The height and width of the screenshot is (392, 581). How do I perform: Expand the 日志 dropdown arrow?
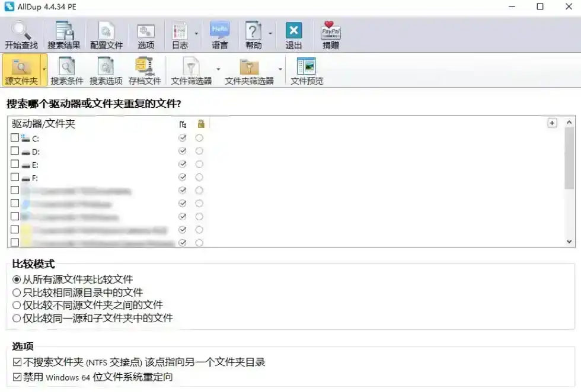coord(197,34)
